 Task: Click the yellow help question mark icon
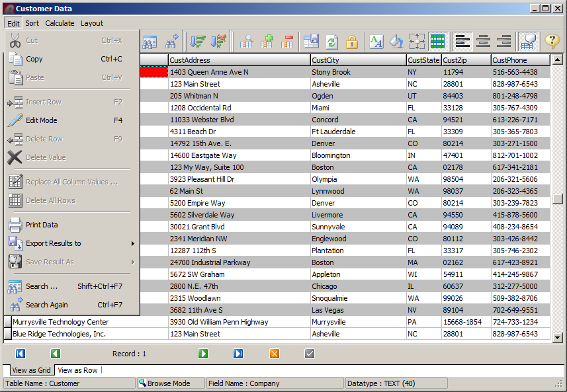(552, 42)
